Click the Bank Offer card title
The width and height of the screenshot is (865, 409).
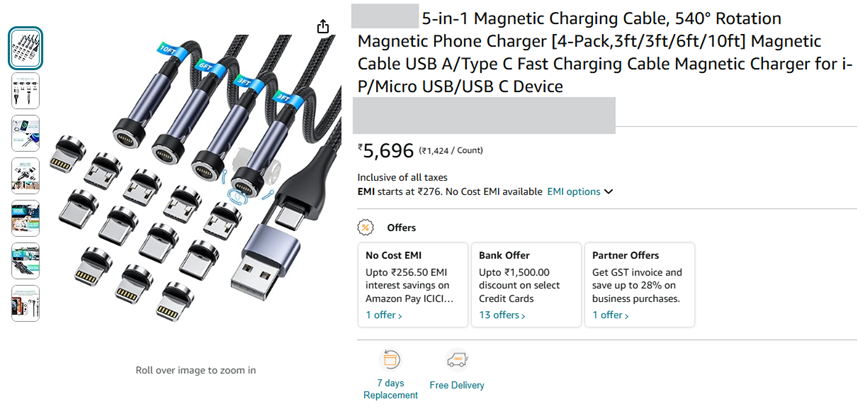504,255
